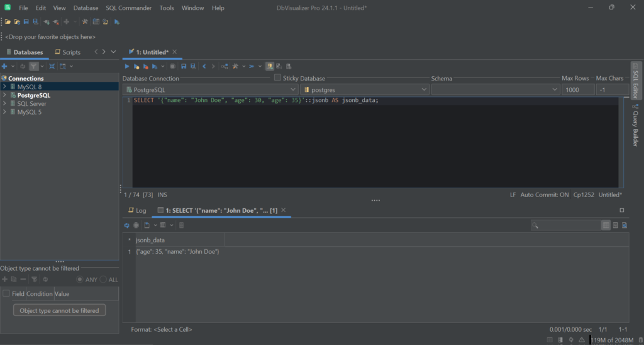
Task: Click the reload result set icon
Action: (127, 225)
